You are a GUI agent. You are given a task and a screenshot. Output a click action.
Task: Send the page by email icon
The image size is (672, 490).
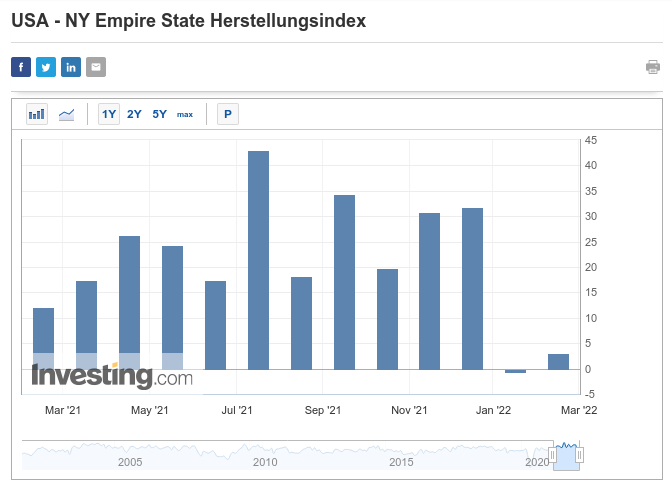click(96, 67)
